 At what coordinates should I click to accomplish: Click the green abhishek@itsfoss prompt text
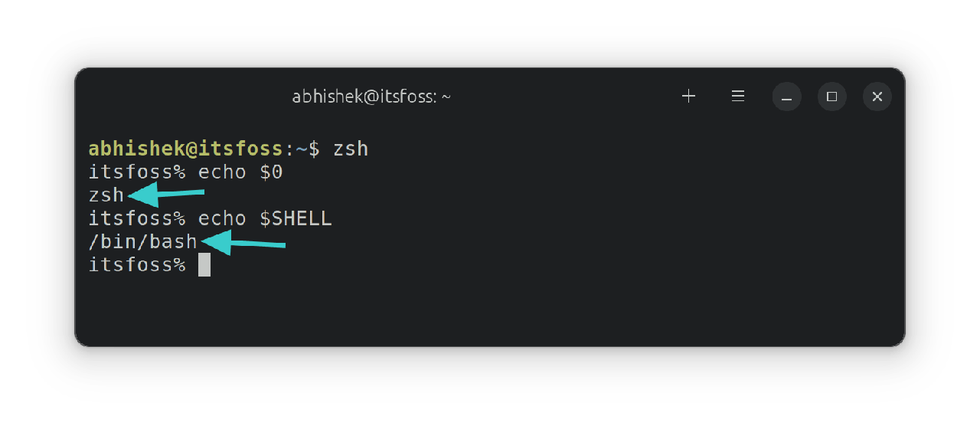point(185,149)
